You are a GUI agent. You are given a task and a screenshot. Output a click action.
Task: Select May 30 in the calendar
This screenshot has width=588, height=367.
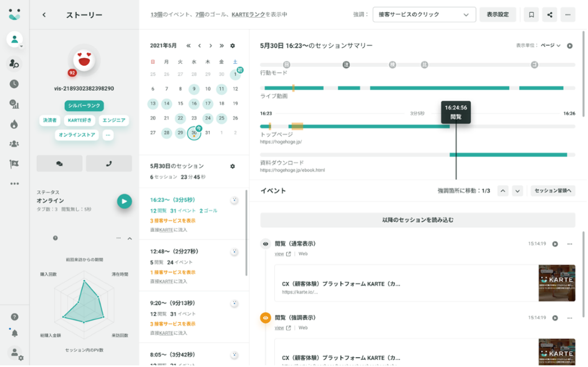pyautogui.click(x=194, y=133)
